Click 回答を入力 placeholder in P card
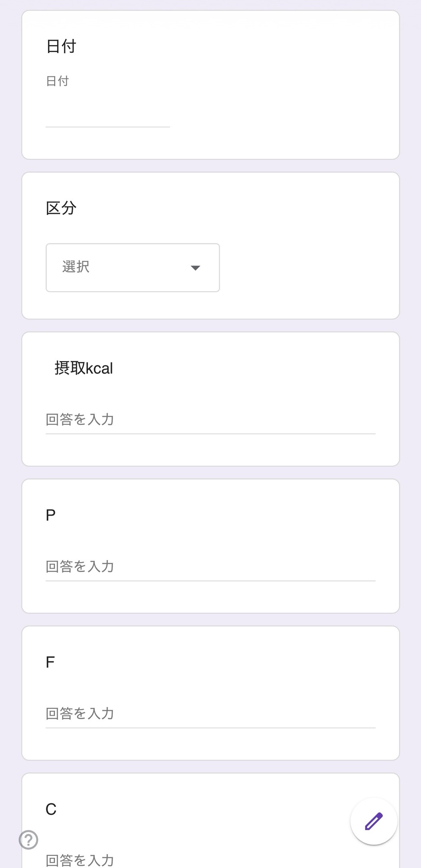 [80, 567]
